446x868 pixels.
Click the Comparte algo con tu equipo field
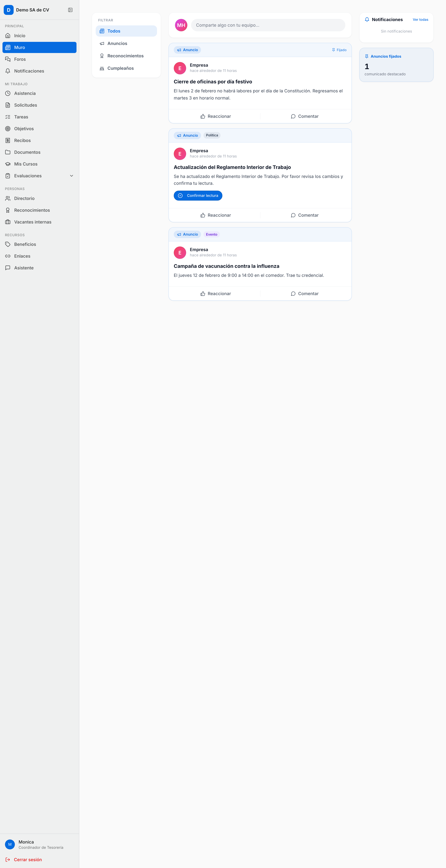pyautogui.click(x=268, y=25)
